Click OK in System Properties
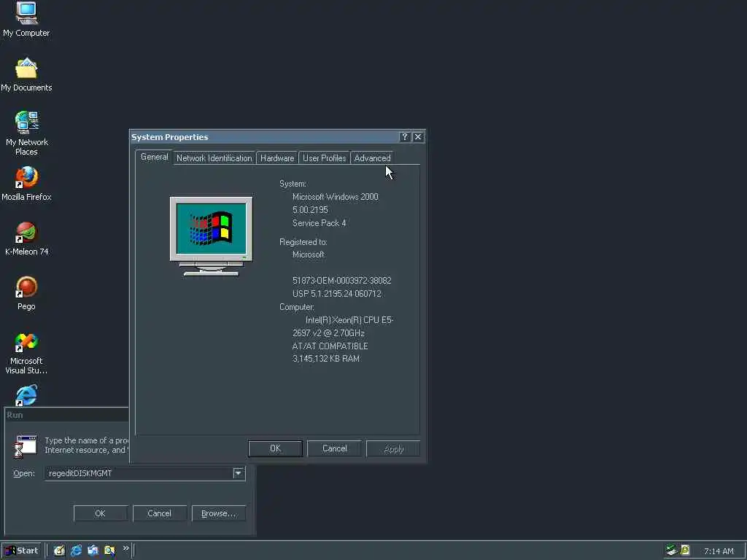 275,448
